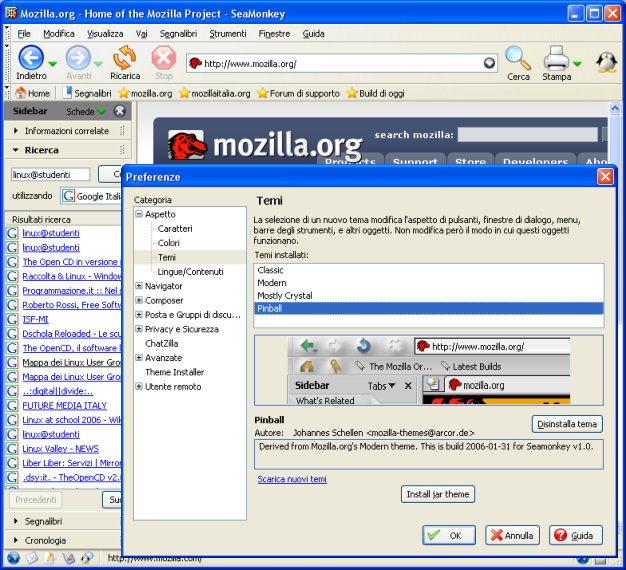Open the Avanti history dropdown arrow

point(98,64)
